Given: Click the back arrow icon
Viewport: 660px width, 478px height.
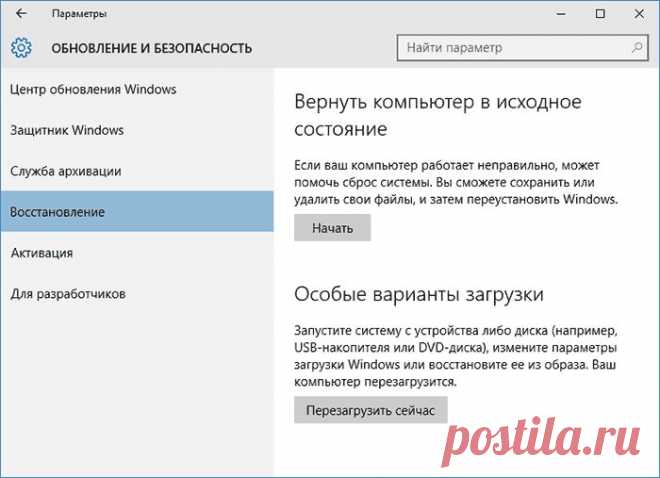Looking at the screenshot, I should coord(21,13).
